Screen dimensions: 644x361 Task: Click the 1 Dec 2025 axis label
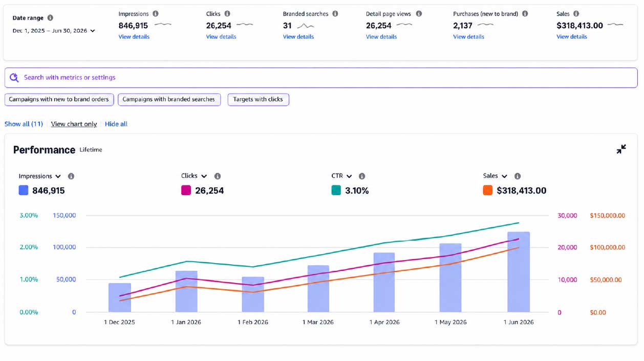coord(120,322)
